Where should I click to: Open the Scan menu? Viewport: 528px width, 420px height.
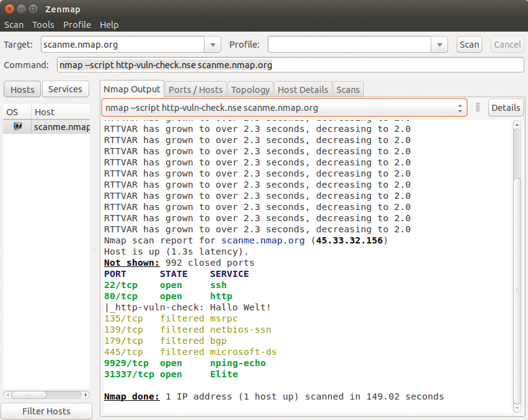(14, 25)
